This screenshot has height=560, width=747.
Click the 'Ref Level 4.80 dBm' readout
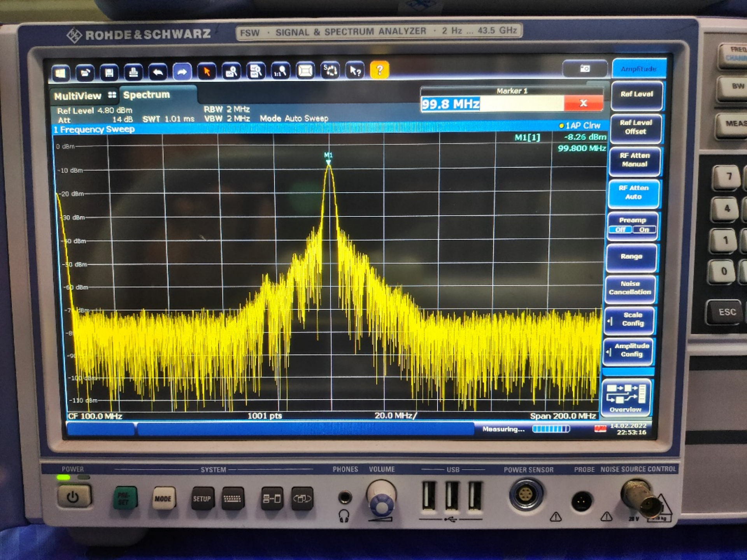tap(95, 110)
